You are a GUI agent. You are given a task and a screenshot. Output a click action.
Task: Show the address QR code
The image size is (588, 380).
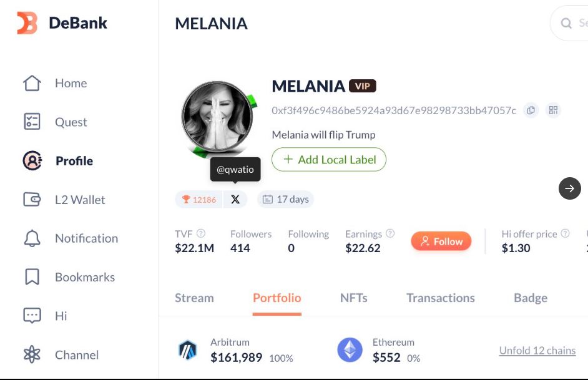(553, 110)
